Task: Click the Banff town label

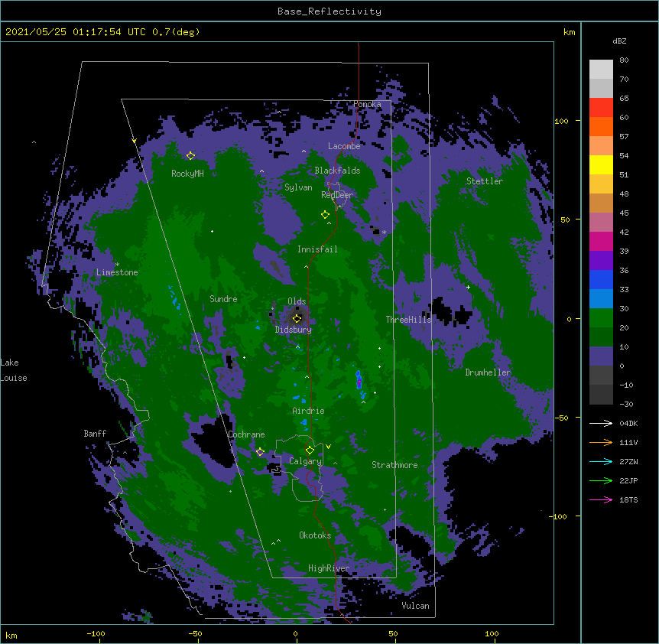Action: click(x=95, y=434)
